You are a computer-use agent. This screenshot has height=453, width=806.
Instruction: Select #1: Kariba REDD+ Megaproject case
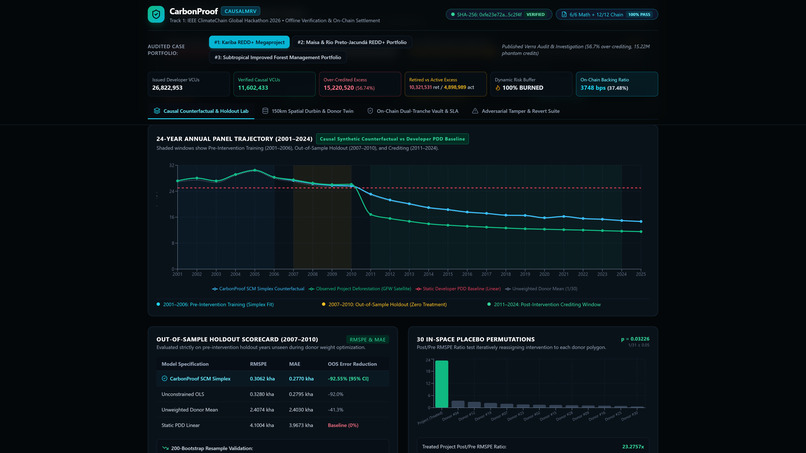click(249, 42)
